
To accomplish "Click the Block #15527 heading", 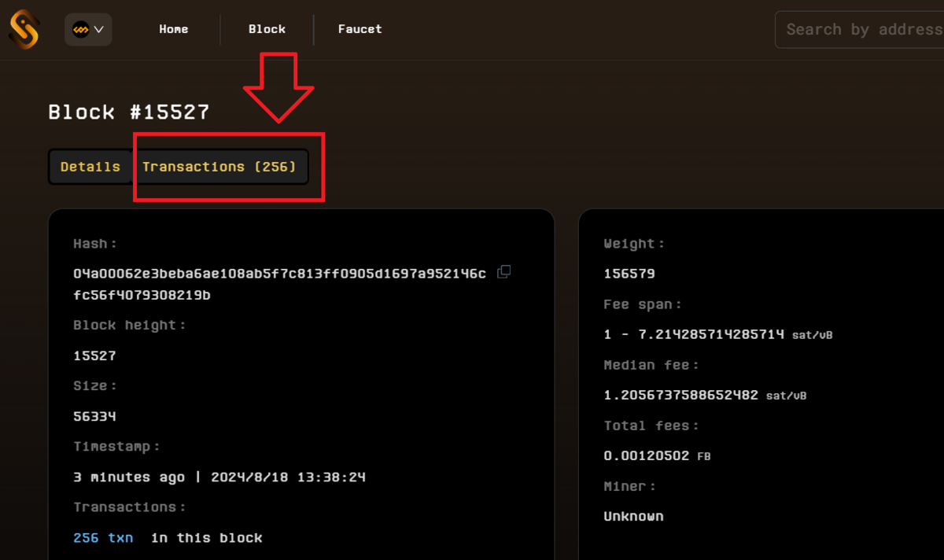I will tap(129, 112).
